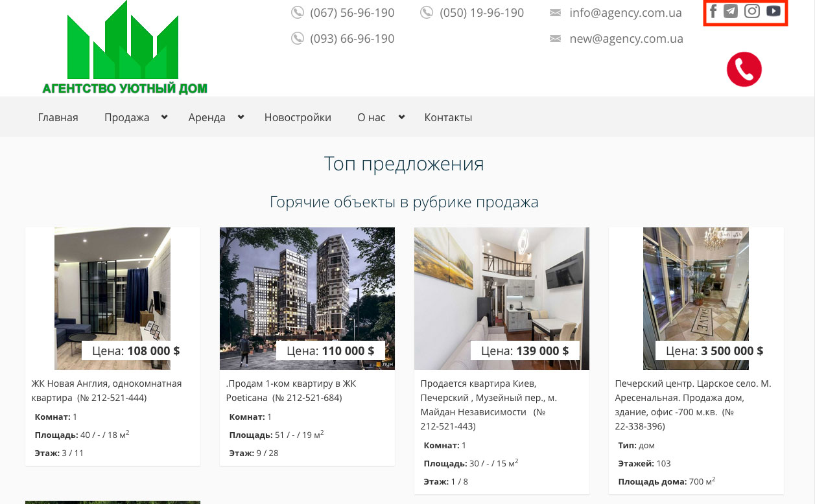
Task: Open photo of Музейный пер. apartment
Action: pos(502,299)
